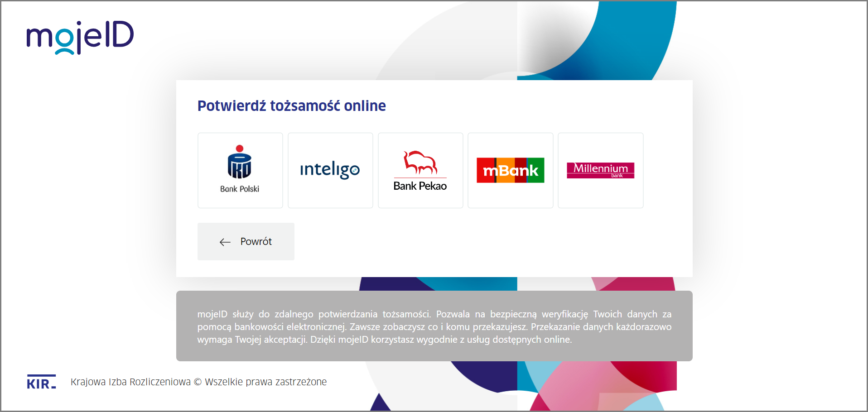Click the gray mojeID description box
Image resolution: width=868 pixels, height=412 pixels.
[434, 326]
